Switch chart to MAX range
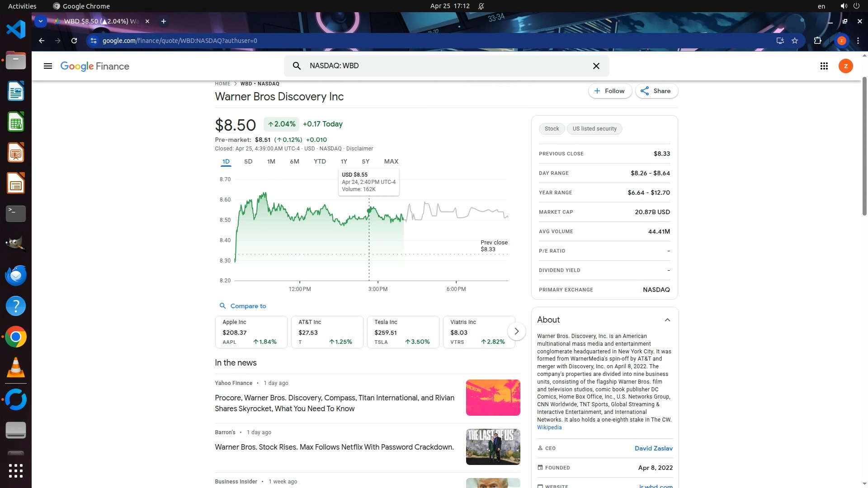Image resolution: width=868 pixels, height=488 pixels. [x=391, y=161]
